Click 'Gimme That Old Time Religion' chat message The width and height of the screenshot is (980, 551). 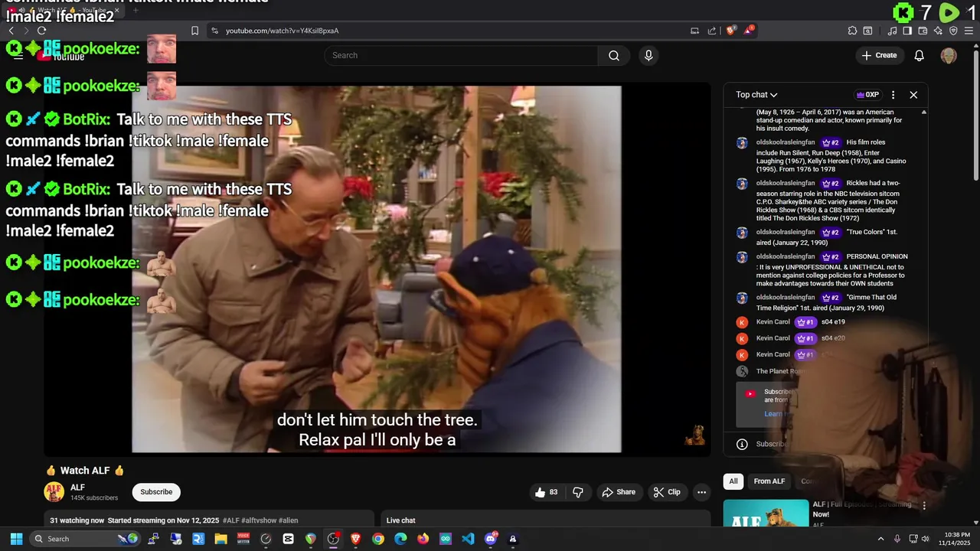tap(826, 302)
